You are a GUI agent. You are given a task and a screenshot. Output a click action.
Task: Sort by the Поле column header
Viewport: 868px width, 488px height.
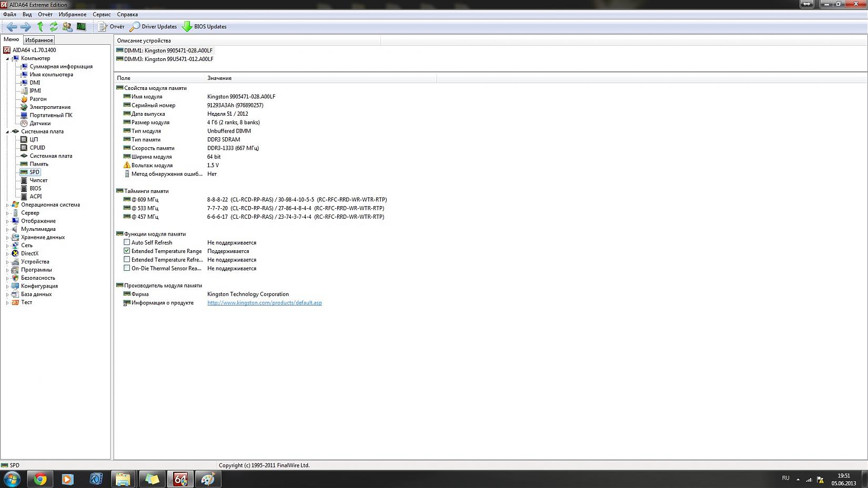click(159, 78)
